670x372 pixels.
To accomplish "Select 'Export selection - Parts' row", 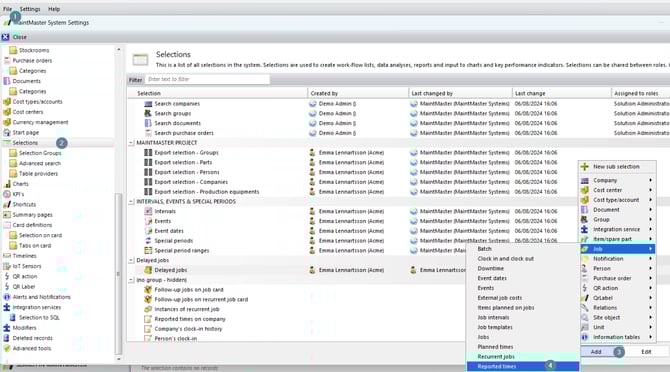I will pos(183,162).
